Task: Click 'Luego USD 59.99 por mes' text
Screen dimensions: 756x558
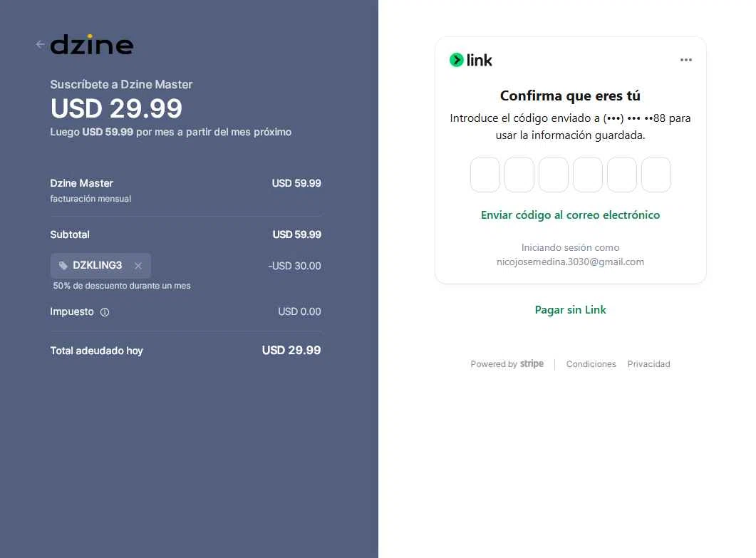Action: tap(171, 132)
